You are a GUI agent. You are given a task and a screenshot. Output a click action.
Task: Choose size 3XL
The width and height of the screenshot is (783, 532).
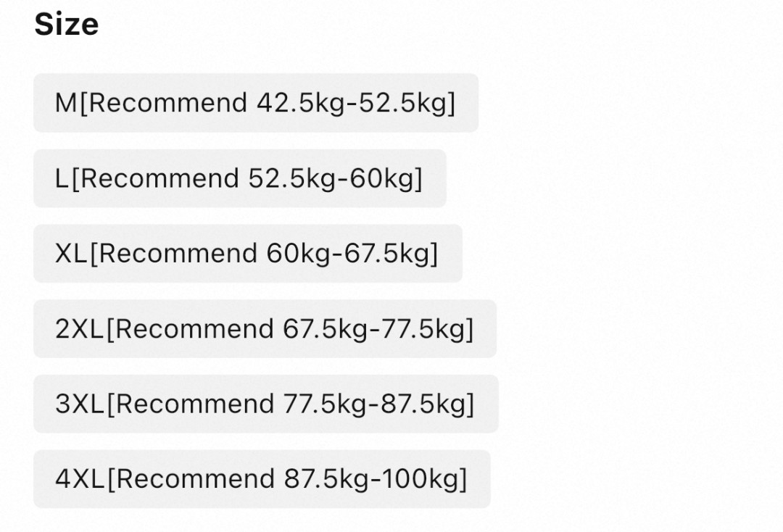[x=265, y=404]
